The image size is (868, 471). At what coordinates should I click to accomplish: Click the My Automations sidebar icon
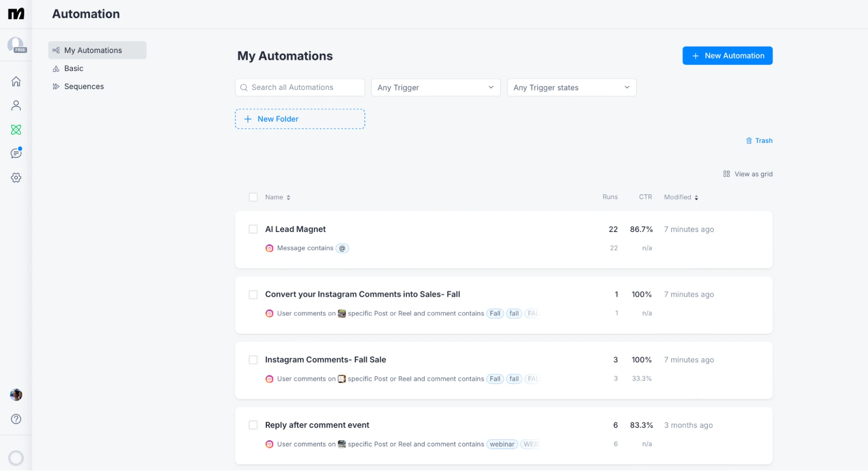(x=56, y=50)
